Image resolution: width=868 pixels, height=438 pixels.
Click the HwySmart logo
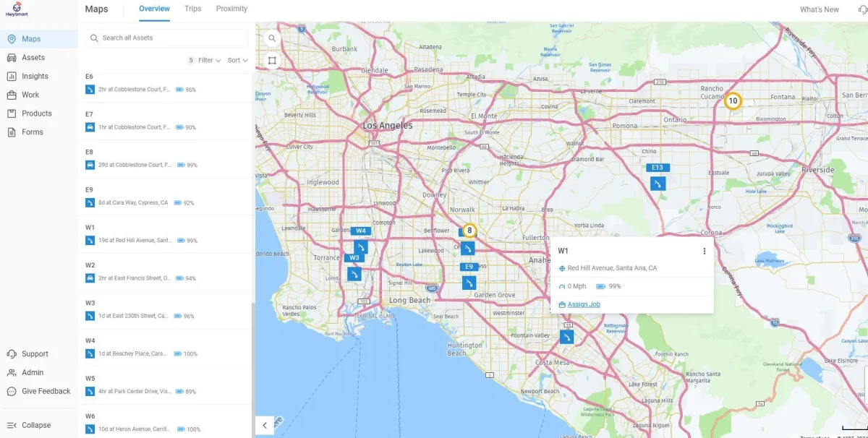coord(16,10)
